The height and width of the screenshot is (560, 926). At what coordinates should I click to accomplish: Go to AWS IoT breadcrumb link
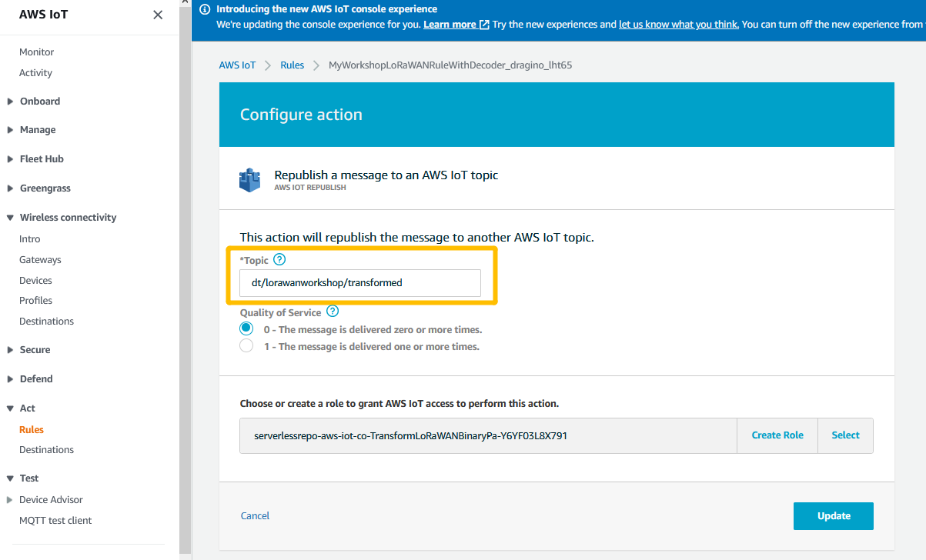(237, 65)
